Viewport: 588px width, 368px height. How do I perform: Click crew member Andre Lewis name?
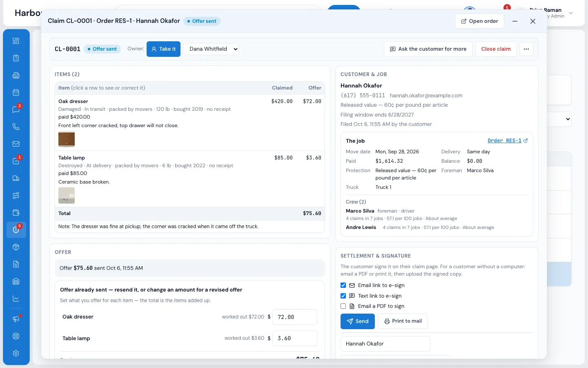(x=361, y=227)
